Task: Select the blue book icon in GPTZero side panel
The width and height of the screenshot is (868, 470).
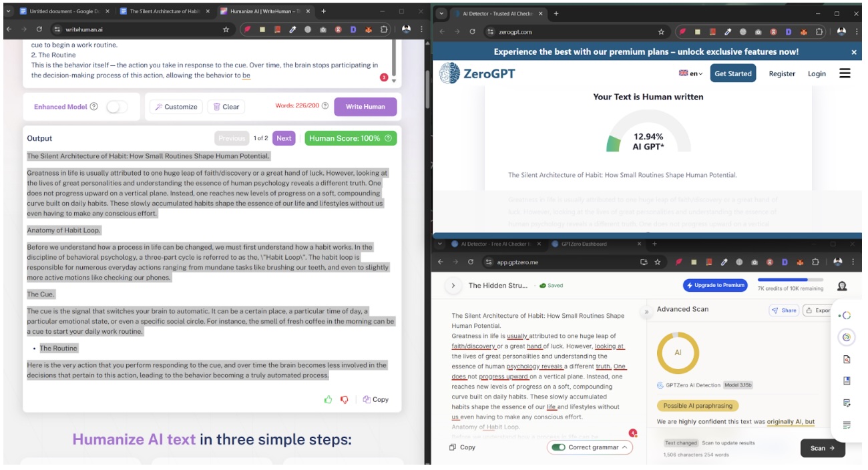Action: [x=847, y=381]
